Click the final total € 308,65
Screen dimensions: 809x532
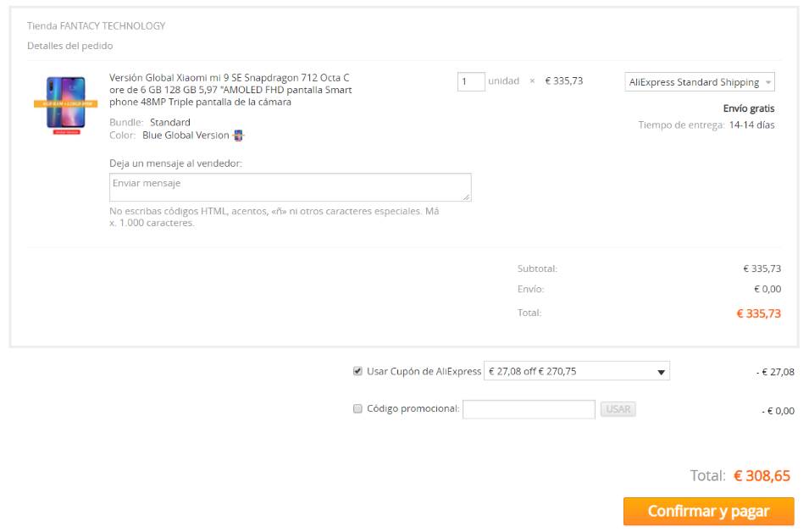(x=762, y=476)
